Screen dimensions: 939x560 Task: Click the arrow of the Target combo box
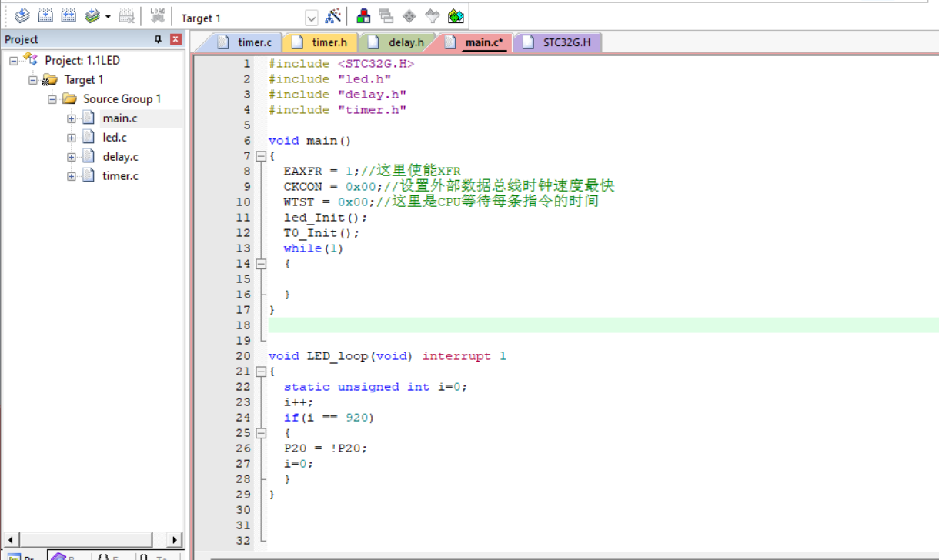pyautogui.click(x=311, y=18)
